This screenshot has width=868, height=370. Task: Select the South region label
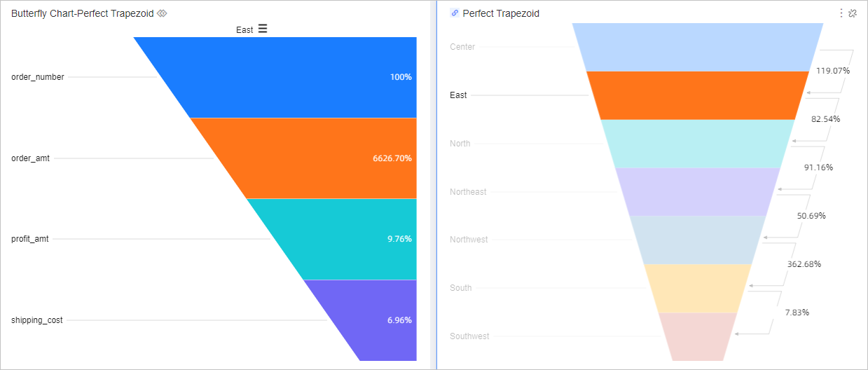tap(461, 288)
